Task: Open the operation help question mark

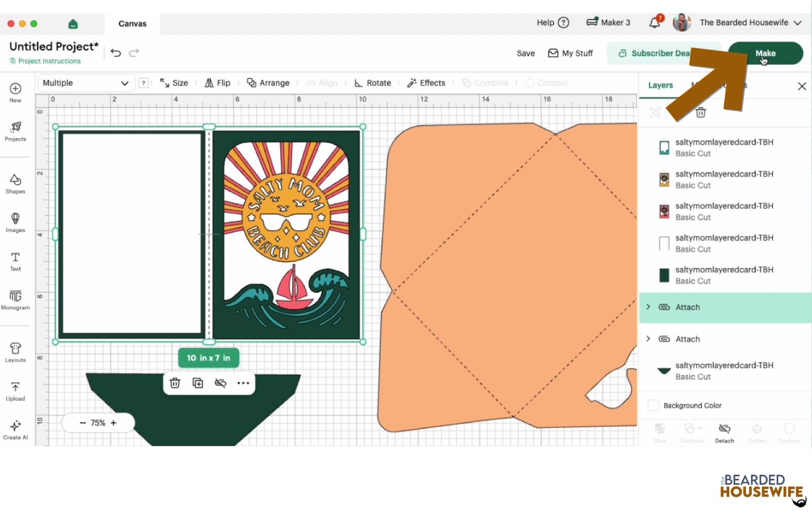Action: 144,83
